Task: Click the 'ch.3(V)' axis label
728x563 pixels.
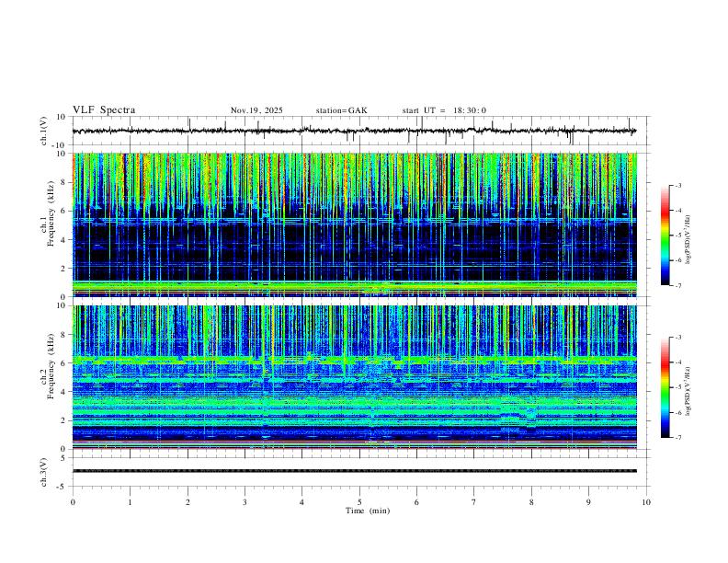Action: tap(44, 473)
